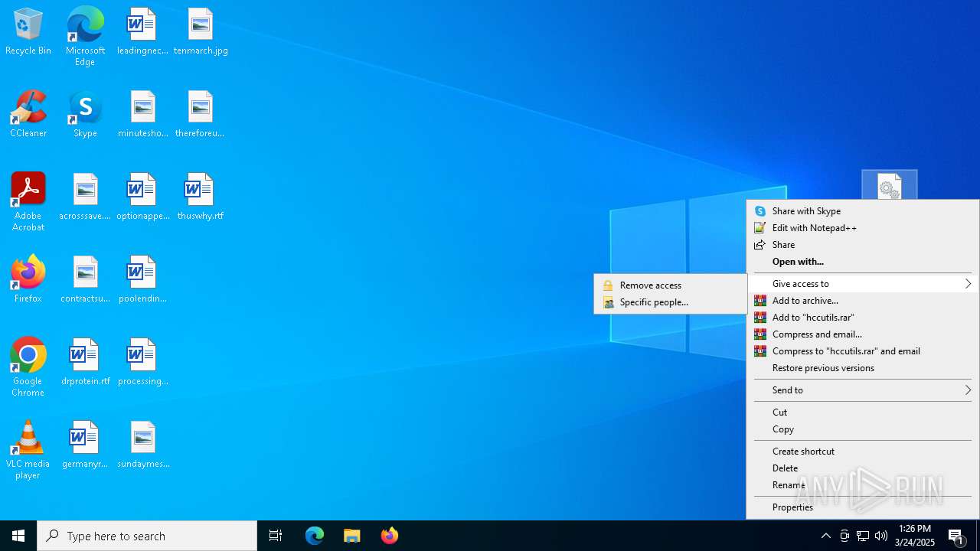Screen dimensions: 980x551
Task: Choose Rename from the context menu
Action: pyautogui.click(x=863, y=485)
